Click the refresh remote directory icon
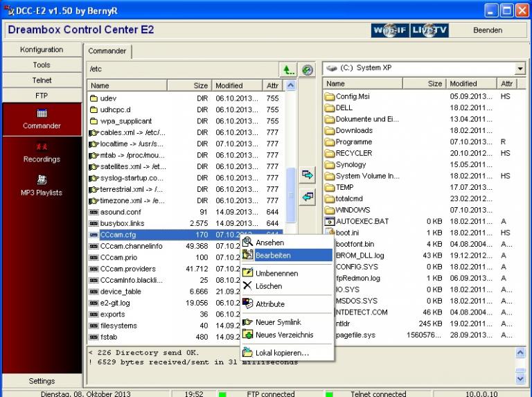Viewport: 532px width, 397px height. click(x=308, y=69)
